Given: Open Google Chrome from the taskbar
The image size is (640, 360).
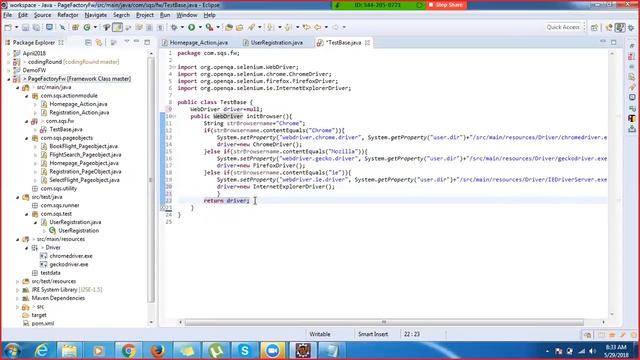Looking at the screenshot, I should coord(128,351).
